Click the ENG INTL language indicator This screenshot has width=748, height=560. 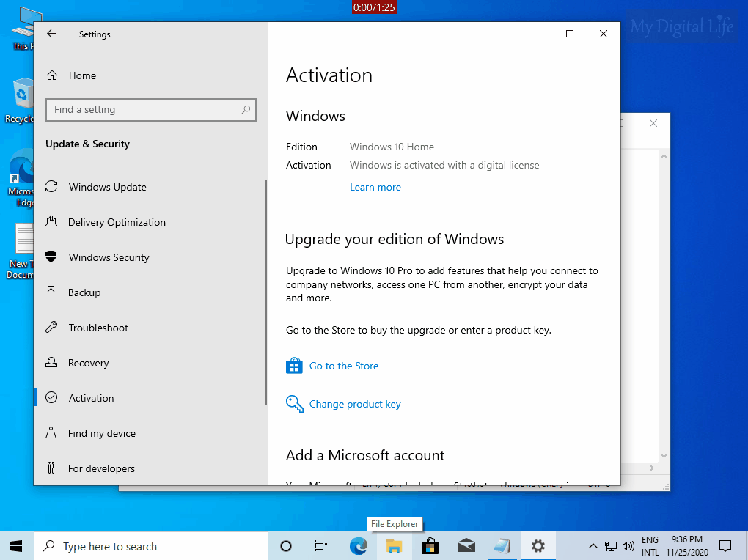point(650,546)
